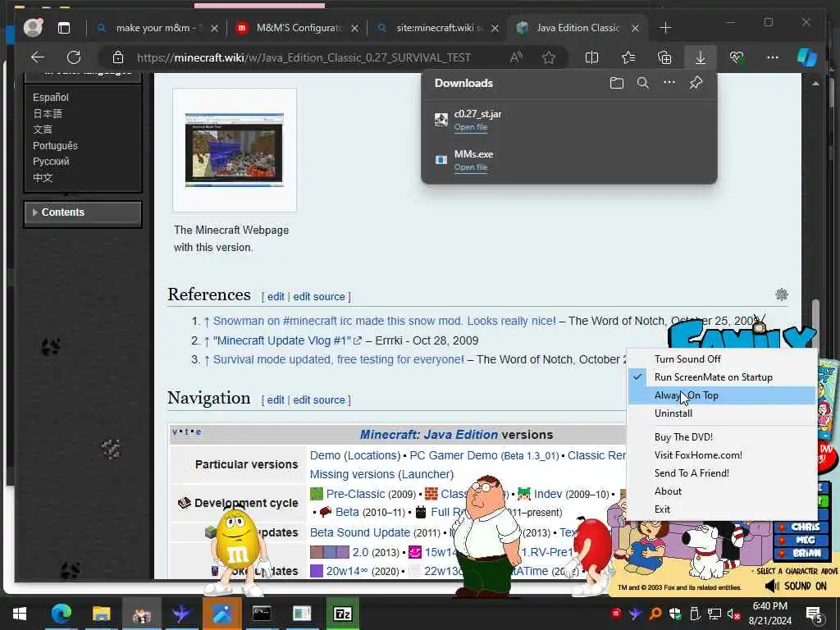Screen dimensions: 840x630
Task: Close the M&M'S Configurator tab
Action: [354, 28]
